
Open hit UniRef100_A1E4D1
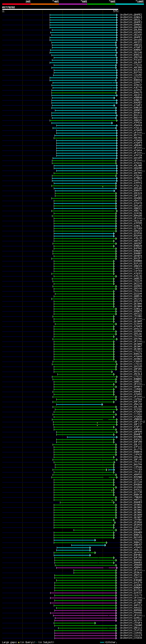click(131, 32)
